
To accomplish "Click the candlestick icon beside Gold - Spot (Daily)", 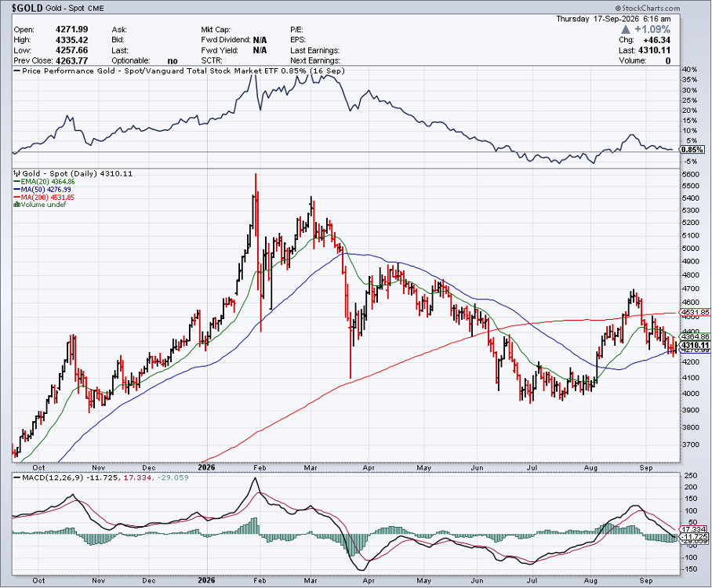I will [16, 173].
